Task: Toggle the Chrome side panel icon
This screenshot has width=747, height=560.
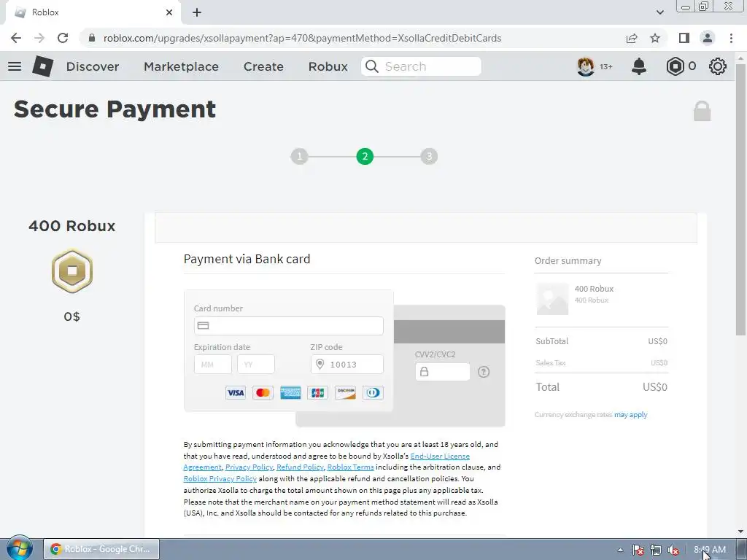Action: click(684, 38)
